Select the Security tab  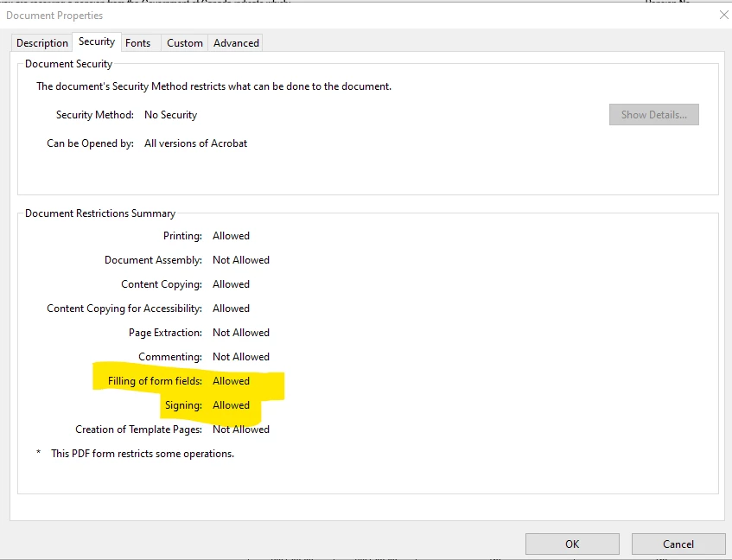[97, 41]
